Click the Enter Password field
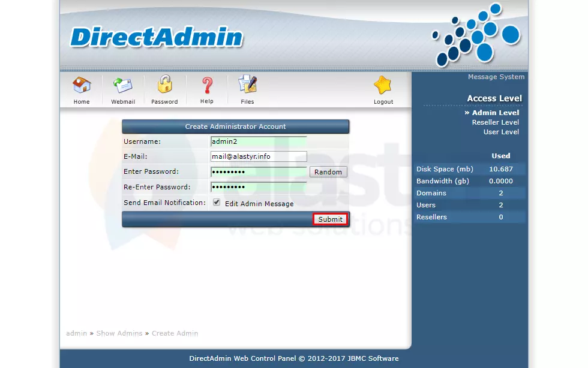588x368 pixels. [259, 172]
